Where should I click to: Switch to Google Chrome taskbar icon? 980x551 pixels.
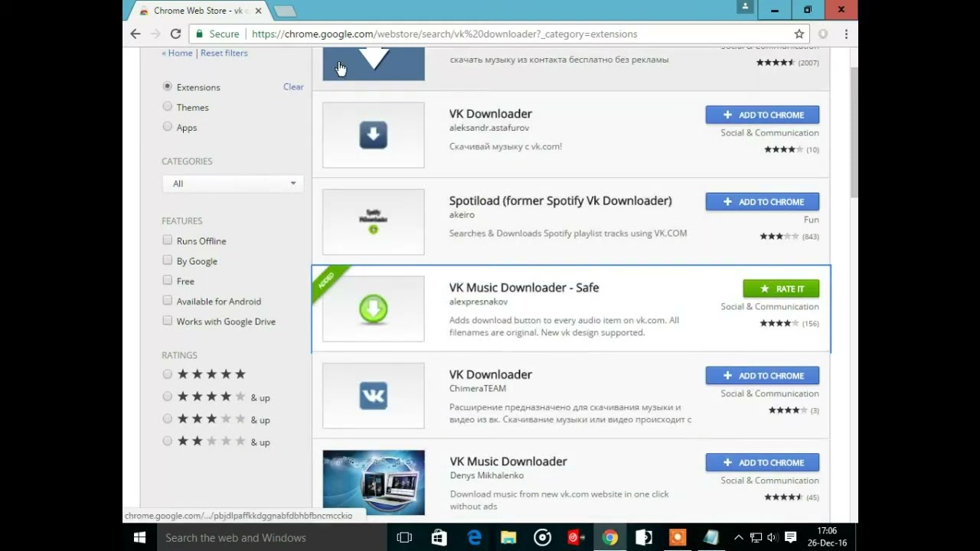(x=610, y=537)
